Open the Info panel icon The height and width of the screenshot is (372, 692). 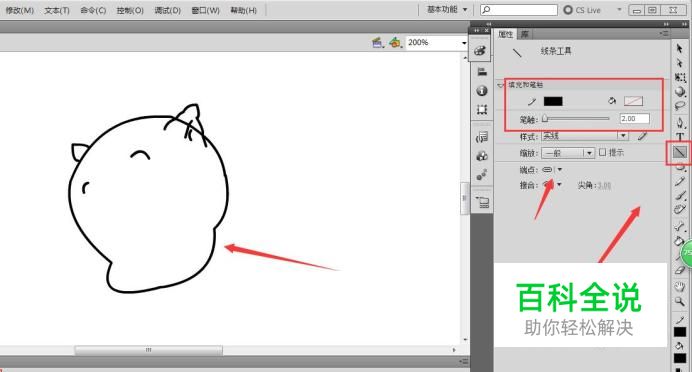tap(481, 90)
